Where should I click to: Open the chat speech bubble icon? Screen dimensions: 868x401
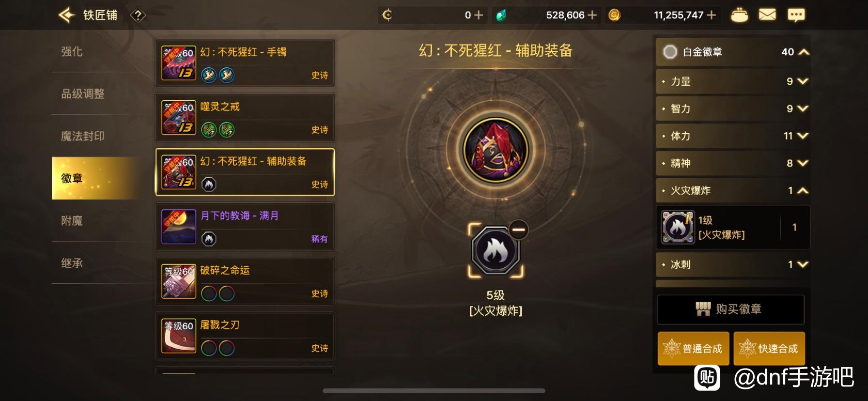click(x=796, y=15)
